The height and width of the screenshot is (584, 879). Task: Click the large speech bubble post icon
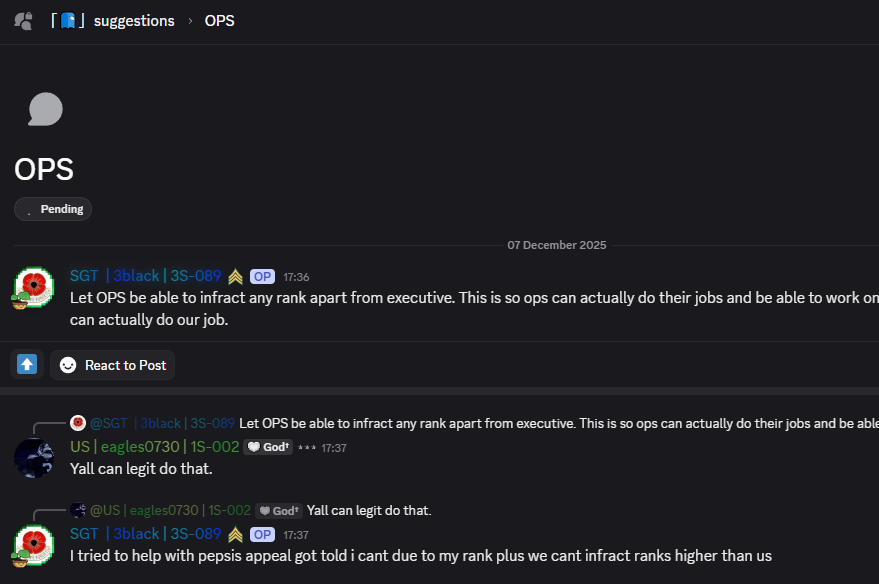pyautogui.click(x=45, y=110)
